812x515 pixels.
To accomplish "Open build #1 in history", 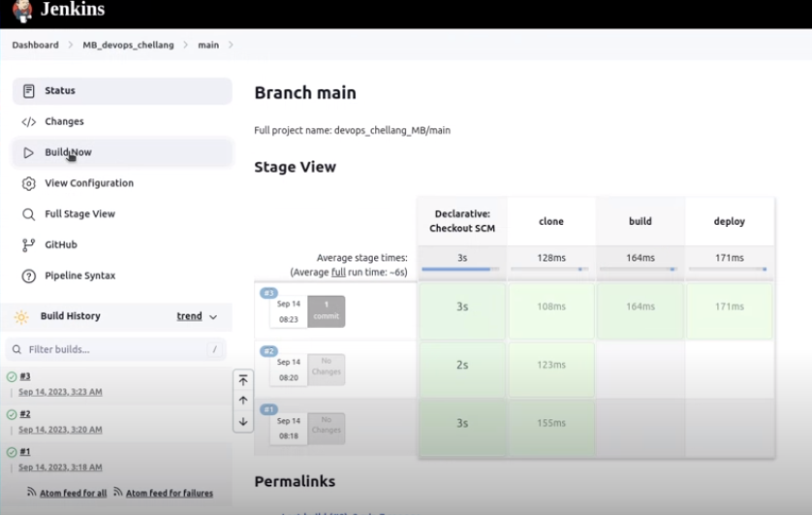I will click(25, 452).
